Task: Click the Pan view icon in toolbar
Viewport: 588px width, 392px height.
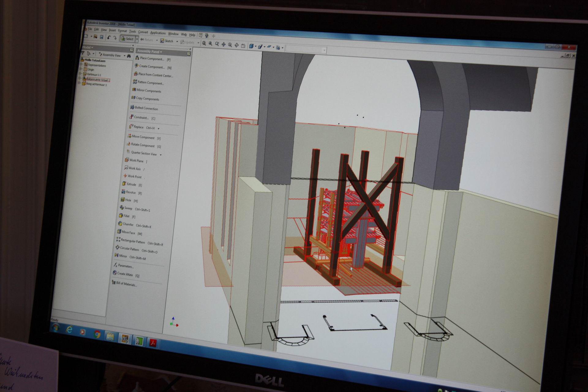Action: (224, 44)
